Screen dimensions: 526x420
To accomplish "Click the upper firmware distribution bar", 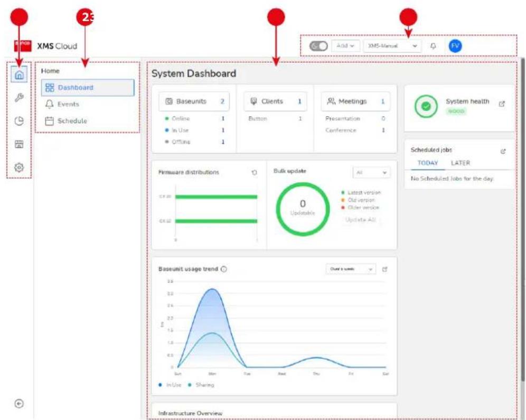I will (x=216, y=197).
